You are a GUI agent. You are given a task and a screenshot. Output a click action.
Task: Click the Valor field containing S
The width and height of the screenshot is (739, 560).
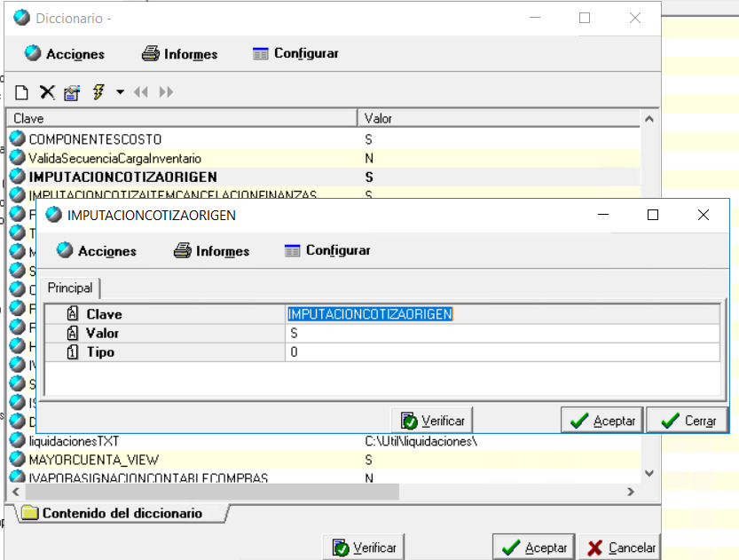(x=502, y=334)
